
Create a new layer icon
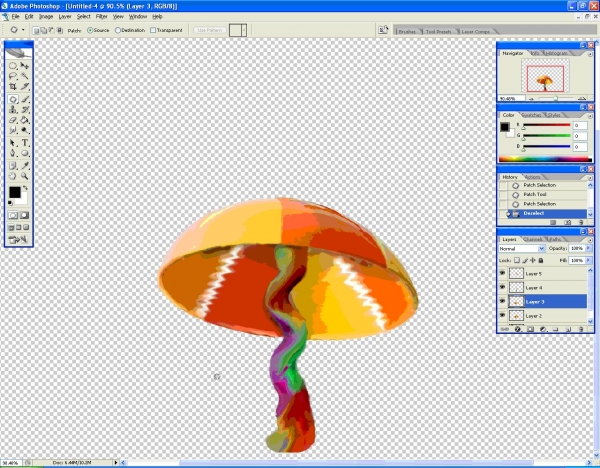[568, 329]
